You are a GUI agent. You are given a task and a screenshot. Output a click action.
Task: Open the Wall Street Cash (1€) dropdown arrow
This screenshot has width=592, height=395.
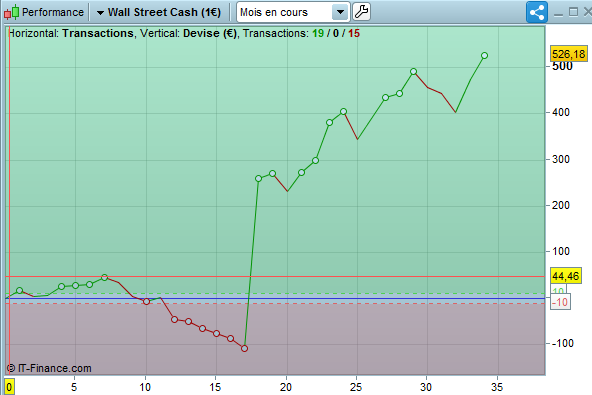click(100, 13)
